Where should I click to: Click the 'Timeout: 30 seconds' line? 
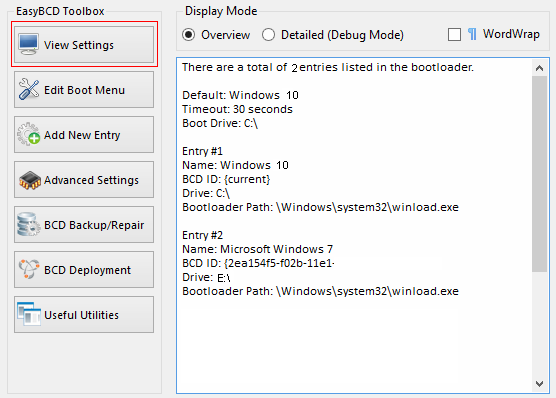click(237, 109)
